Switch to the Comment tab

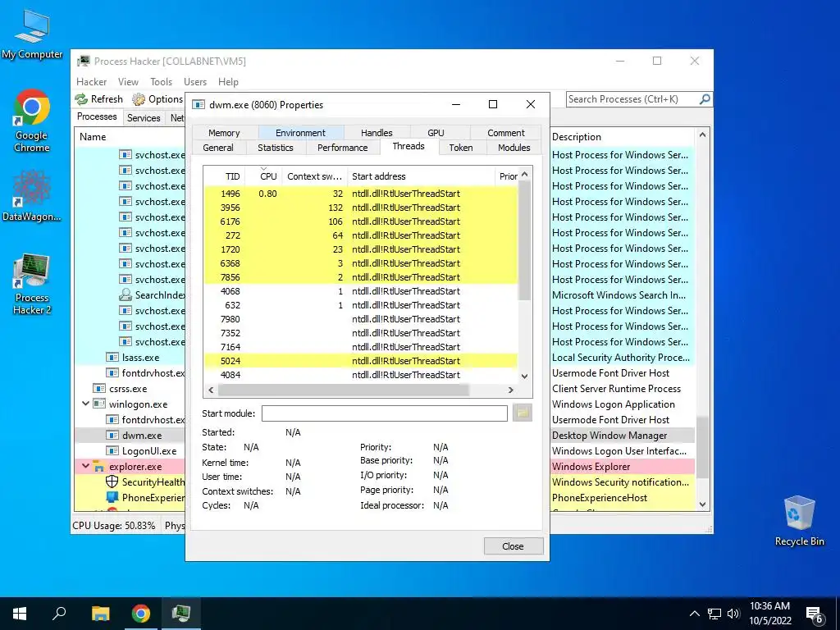click(505, 132)
